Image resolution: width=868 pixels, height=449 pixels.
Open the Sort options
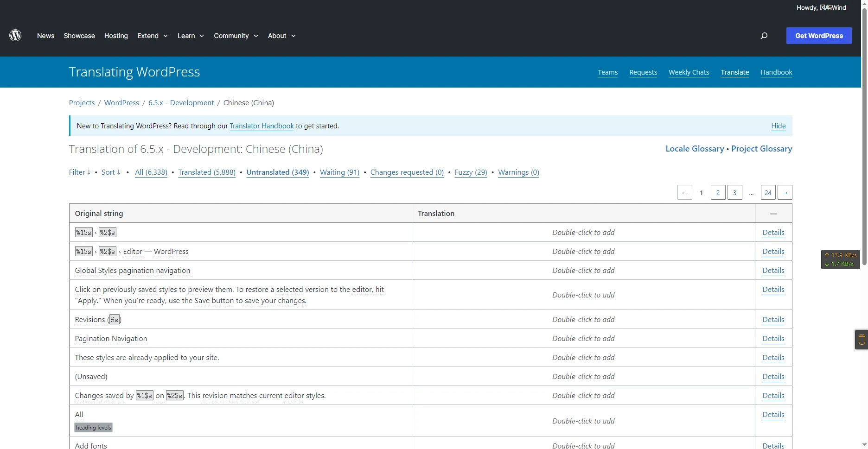pyautogui.click(x=111, y=172)
